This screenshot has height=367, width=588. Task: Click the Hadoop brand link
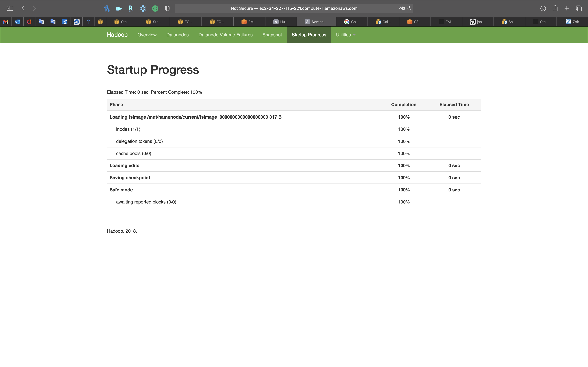(x=117, y=35)
